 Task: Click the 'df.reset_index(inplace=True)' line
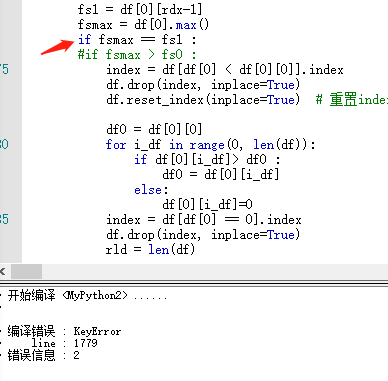[203, 100]
